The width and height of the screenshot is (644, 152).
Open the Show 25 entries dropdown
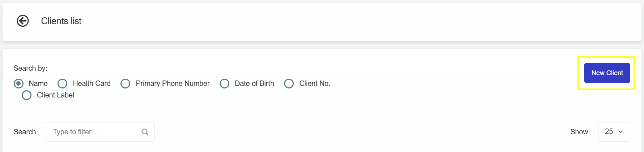(614, 132)
